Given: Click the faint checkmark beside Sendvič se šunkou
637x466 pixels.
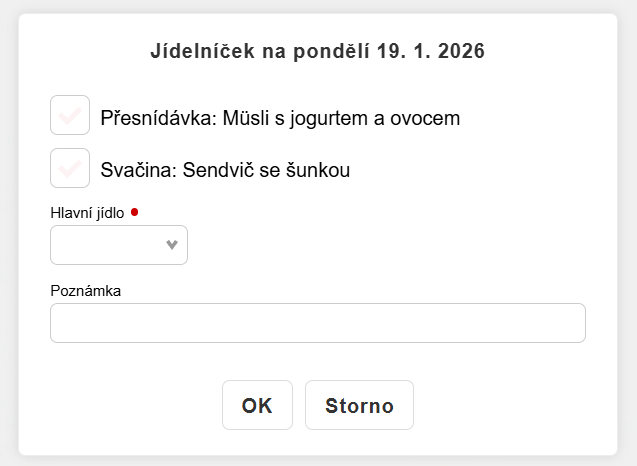Looking at the screenshot, I should [70, 168].
